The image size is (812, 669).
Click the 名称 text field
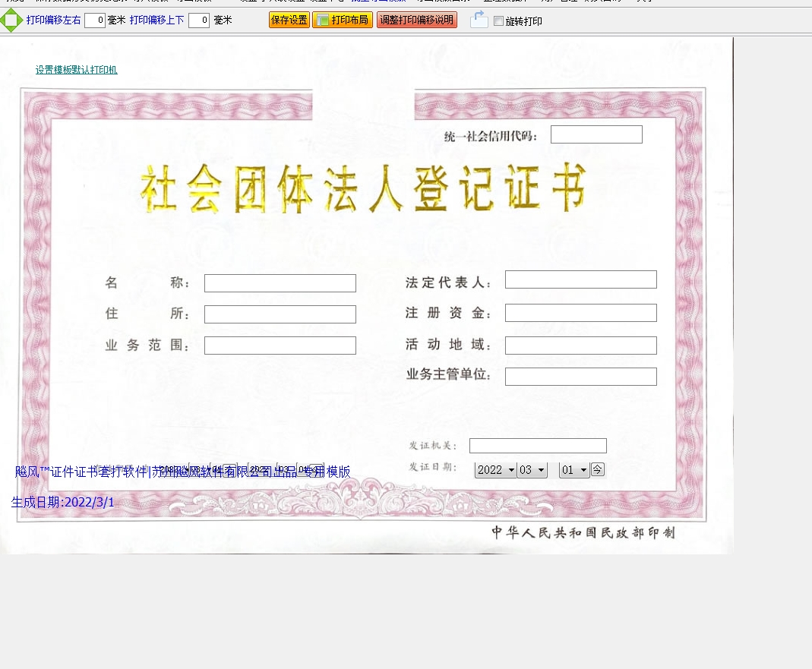tap(280, 283)
